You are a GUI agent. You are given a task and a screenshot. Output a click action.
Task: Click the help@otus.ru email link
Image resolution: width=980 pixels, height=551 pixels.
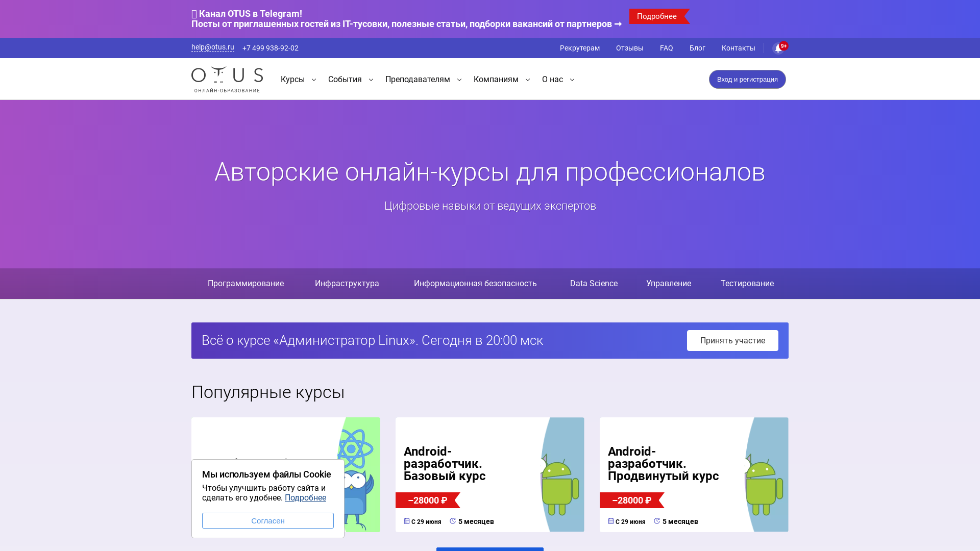(213, 47)
